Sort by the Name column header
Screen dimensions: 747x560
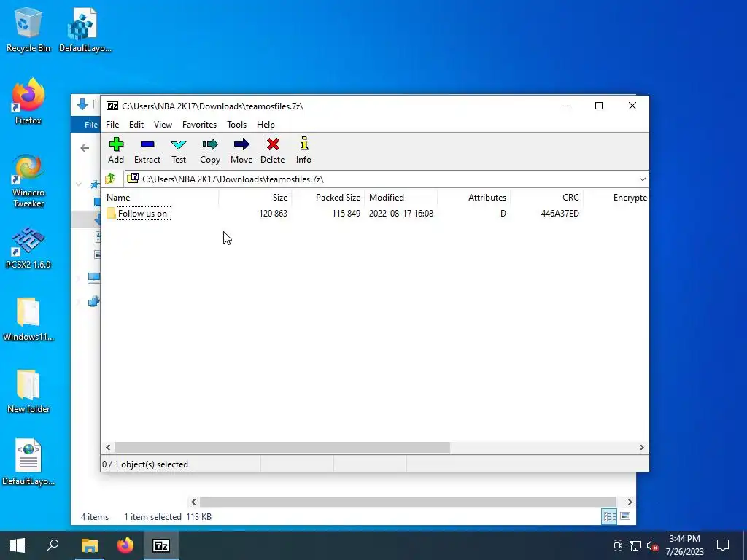[160, 198]
